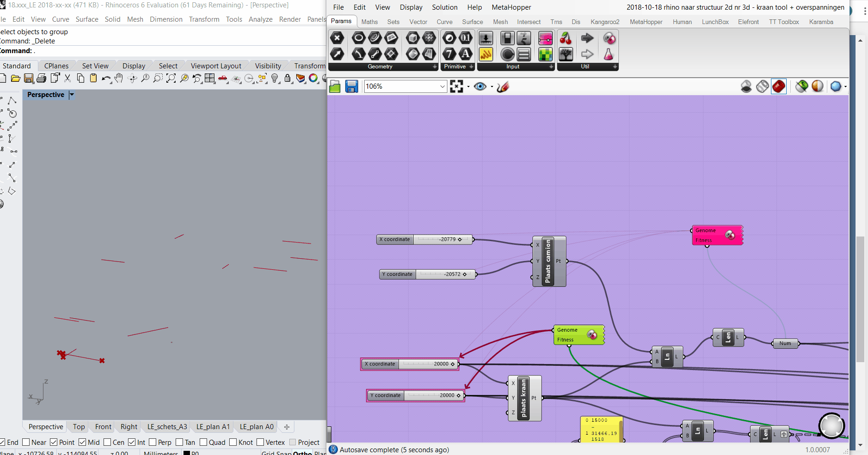Click the red shaded preview icon in Grasshopper
Viewport: 868px width, 455px height.
[x=779, y=86]
